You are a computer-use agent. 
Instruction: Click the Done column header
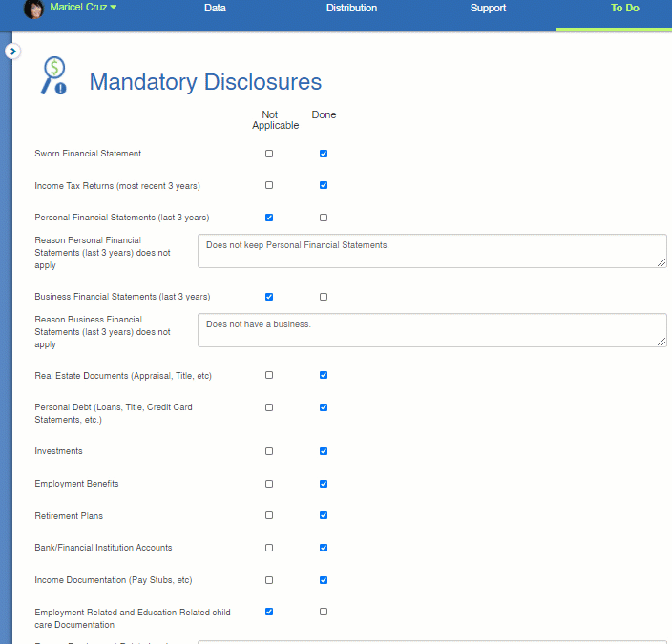click(x=324, y=114)
